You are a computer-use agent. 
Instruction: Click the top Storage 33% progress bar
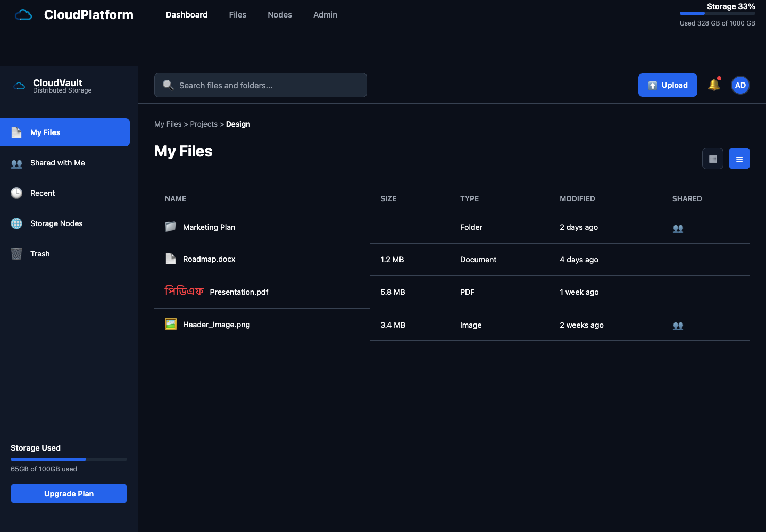[717, 13]
